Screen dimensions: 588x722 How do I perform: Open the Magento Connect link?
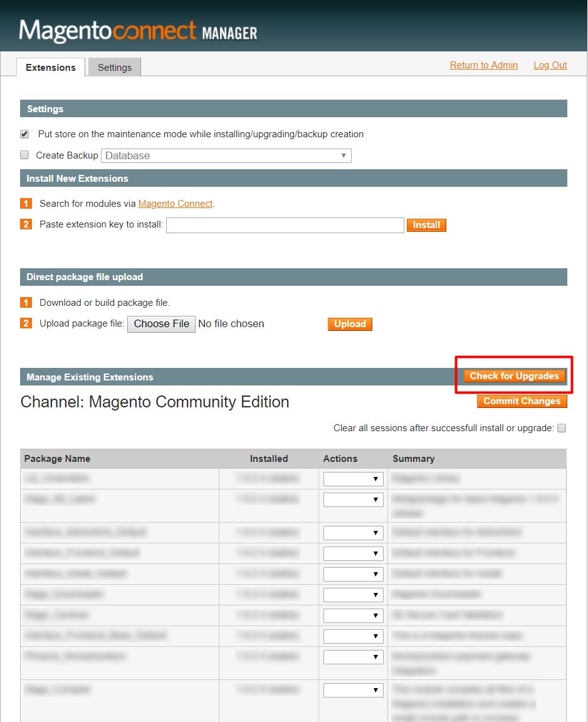pos(176,204)
